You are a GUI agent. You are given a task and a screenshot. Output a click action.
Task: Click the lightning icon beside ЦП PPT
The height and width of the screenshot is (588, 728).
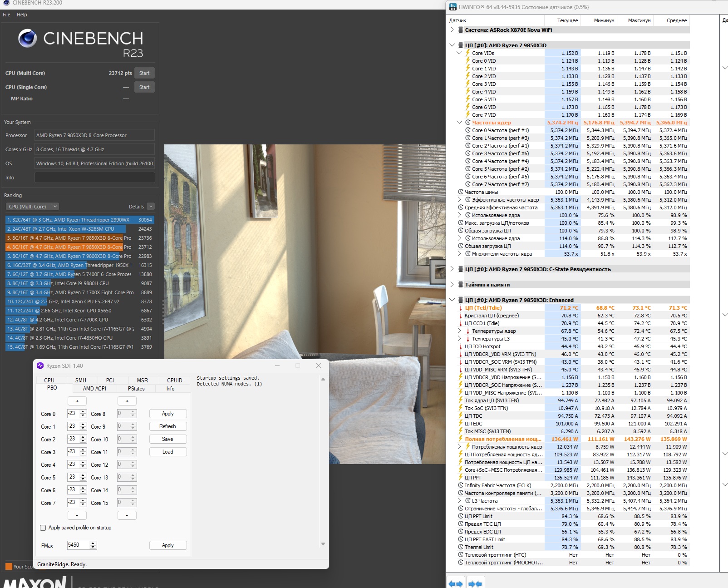point(461,478)
